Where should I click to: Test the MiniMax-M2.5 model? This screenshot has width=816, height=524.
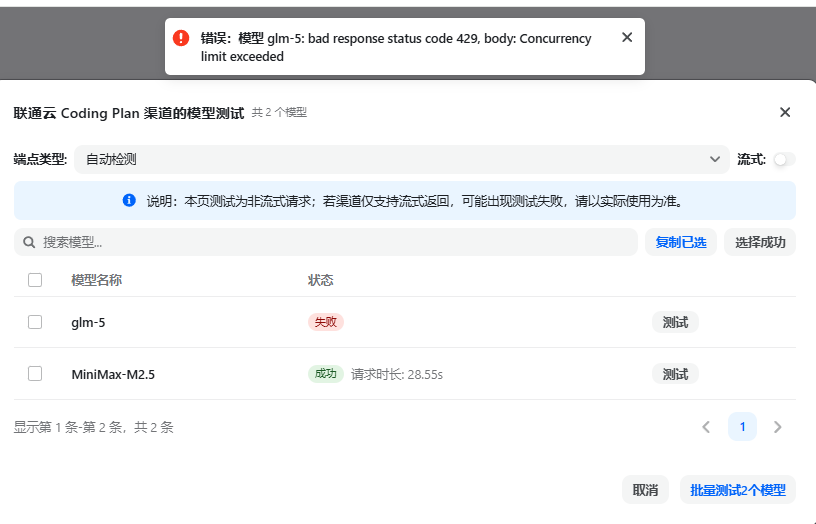[x=675, y=374]
